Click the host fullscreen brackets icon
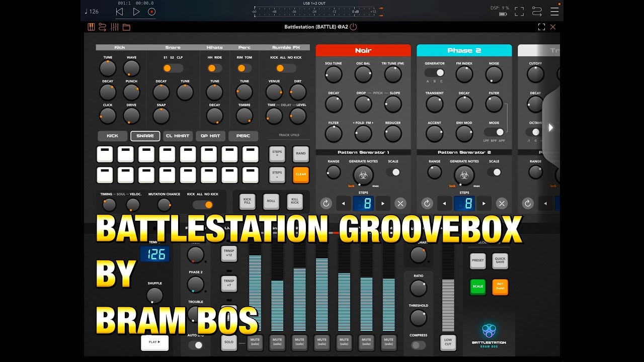Image resolution: width=644 pixels, height=362 pixels. [x=519, y=11]
